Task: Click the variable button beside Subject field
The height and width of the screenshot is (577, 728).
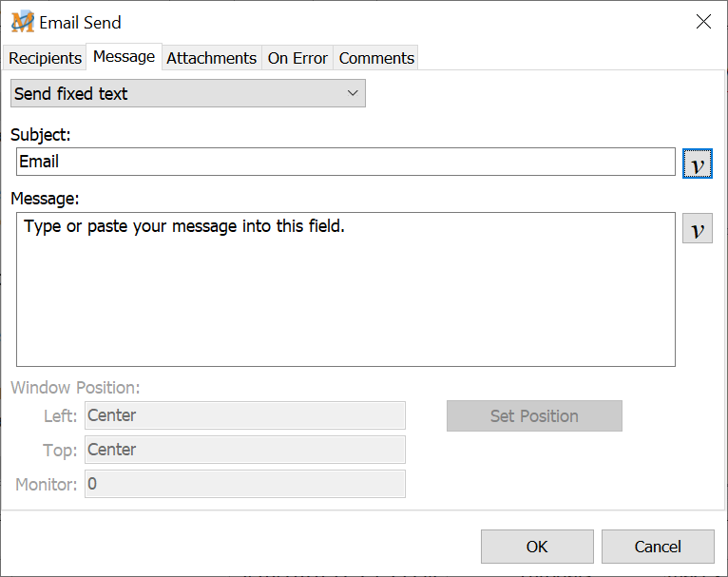Action: (x=697, y=163)
